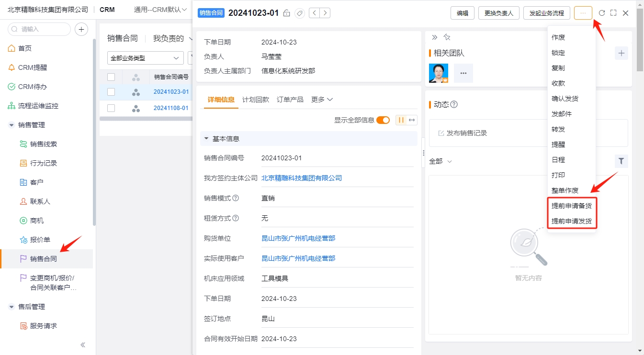Open 购货单位 link 昆山市张广州机电经营部
The height and width of the screenshot is (355, 644).
(x=298, y=238)
